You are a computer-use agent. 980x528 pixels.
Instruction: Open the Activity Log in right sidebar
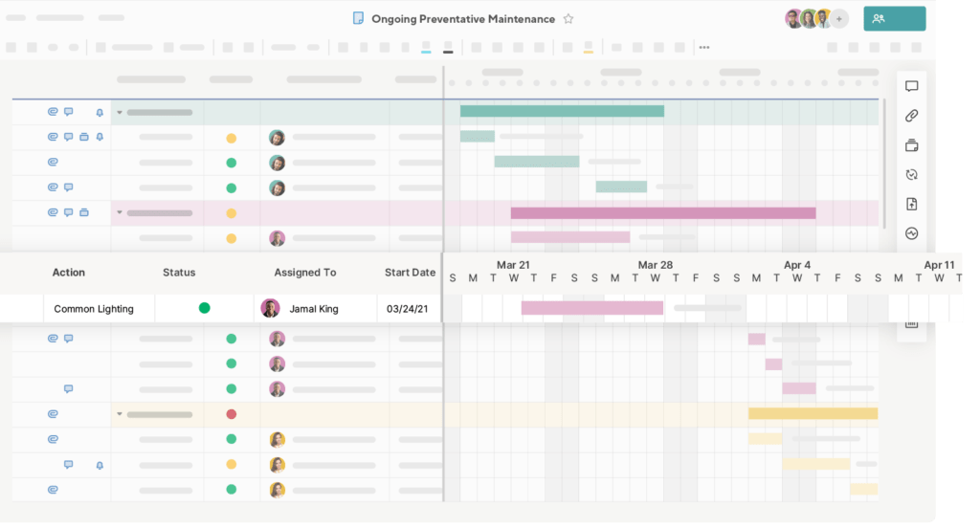click(911, 233)
